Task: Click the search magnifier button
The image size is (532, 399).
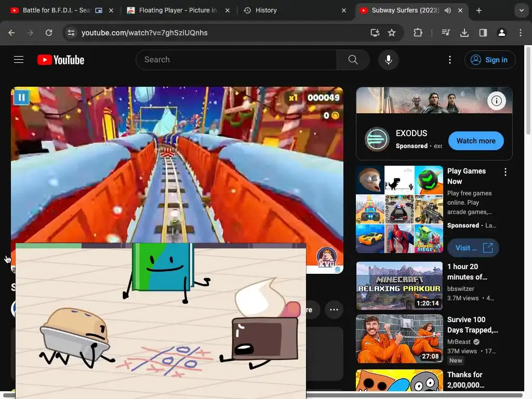Action: click(x=353, y=60)
